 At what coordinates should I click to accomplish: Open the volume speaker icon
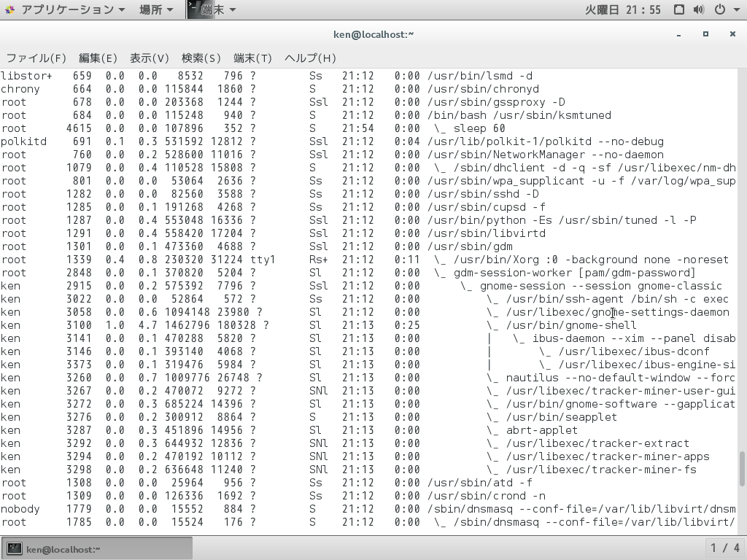698,9
